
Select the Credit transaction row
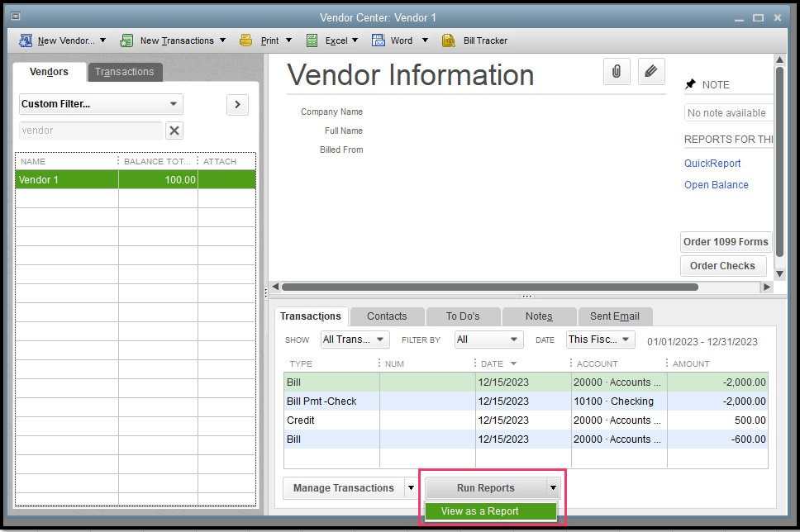point(526,420)
